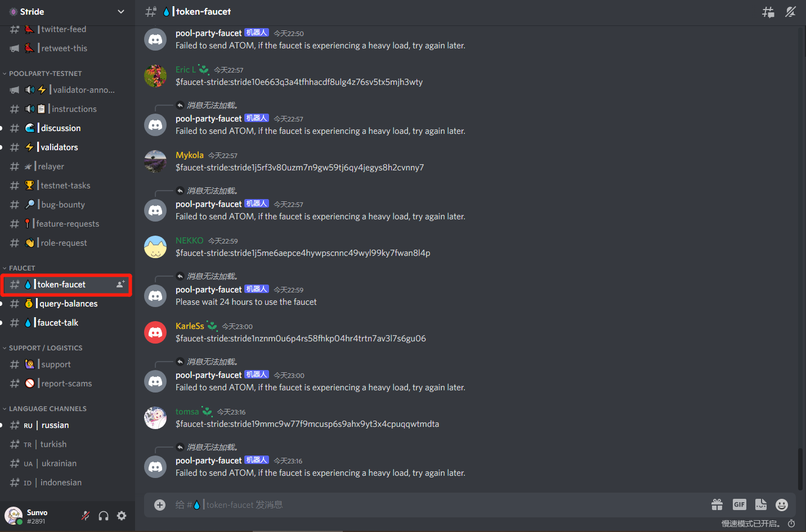Open the gift Nitro icon
This screenshot has height=532, width=806.
point(717,504)
